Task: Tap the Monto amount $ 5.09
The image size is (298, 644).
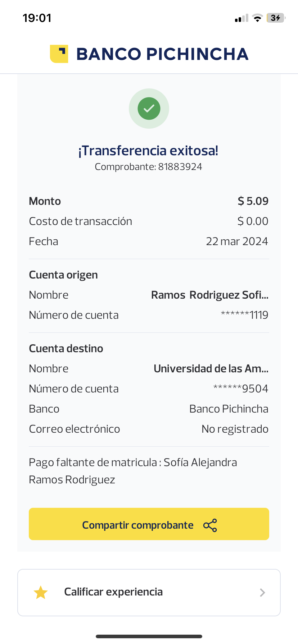Action: point(253,201)
